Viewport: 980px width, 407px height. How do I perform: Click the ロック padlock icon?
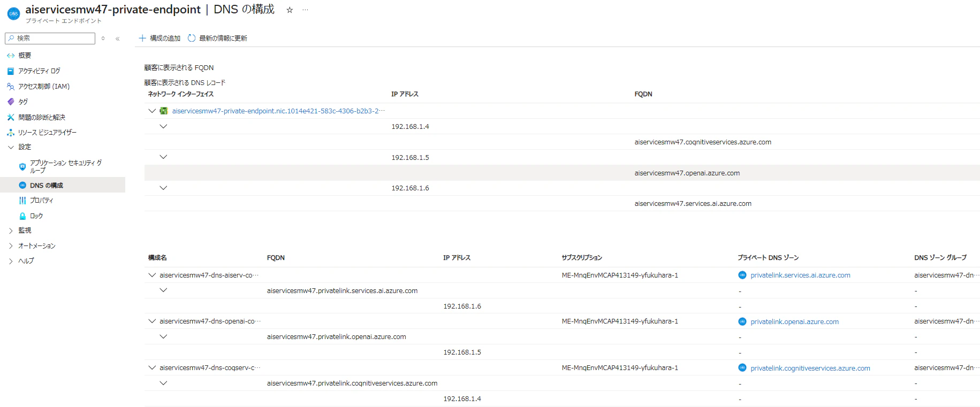pos(22,216)
